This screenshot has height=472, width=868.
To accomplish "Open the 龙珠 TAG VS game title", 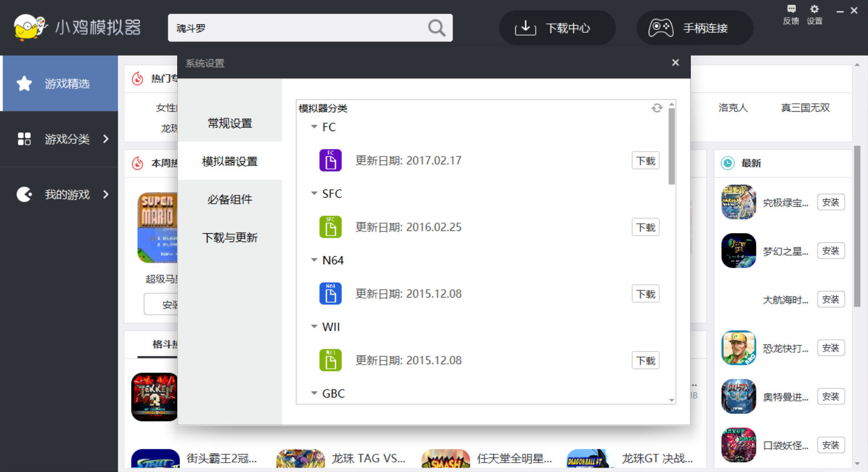I will coord(369,459).
